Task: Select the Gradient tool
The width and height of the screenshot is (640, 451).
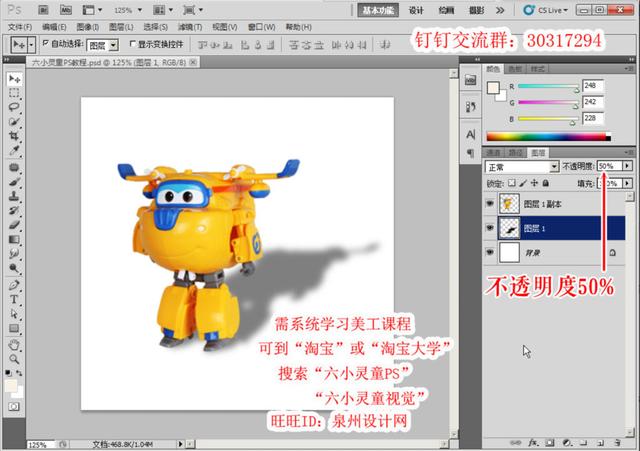Action: [x=14, y=239]
